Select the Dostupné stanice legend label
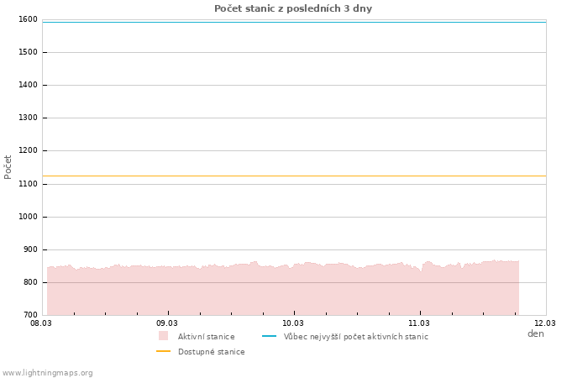Viewport: 588px width, 378px height. point(211,352)
